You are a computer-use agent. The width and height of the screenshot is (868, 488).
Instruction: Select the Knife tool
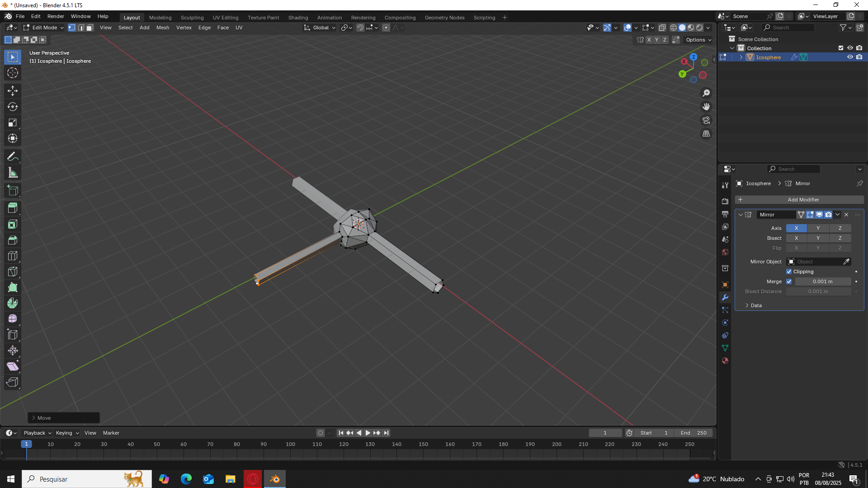pos(13,272)
